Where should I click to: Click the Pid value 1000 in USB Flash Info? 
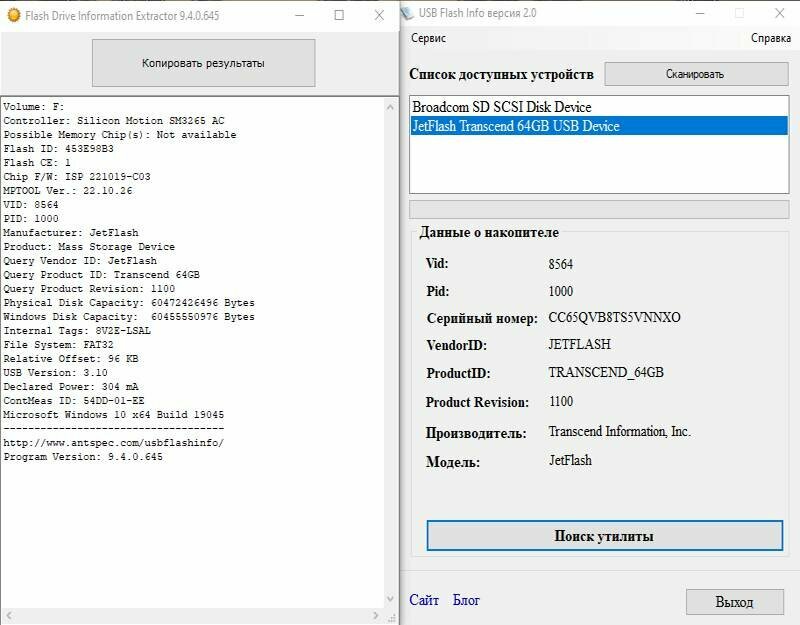561,291
